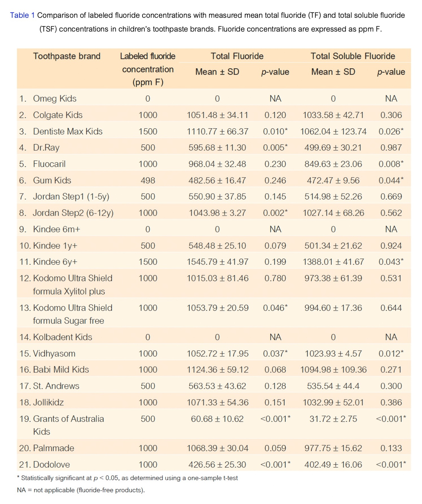422x504 pixels.
Task: Click the Kolbadent Kids brand name
Action: pyautogui.click(x=63, y=337)
